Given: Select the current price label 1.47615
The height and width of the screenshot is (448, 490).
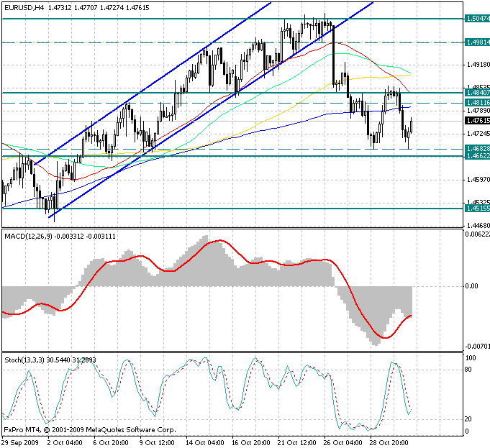Looking at the screenshot, I should 477,121.
